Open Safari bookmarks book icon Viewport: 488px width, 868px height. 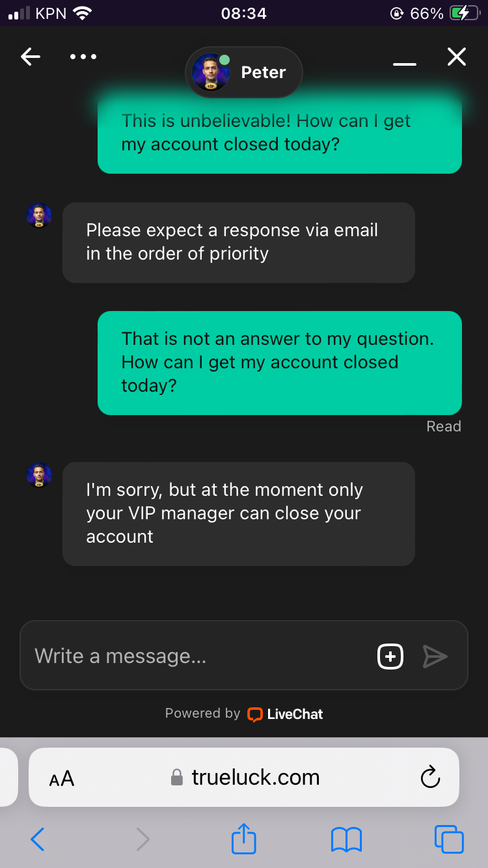point(346,839)
